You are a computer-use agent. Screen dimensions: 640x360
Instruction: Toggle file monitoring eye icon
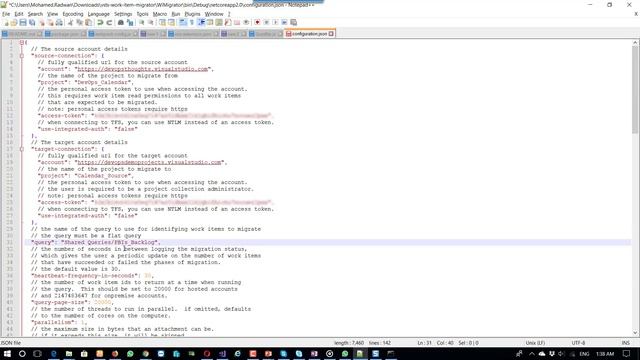click(x=247, y=22)
